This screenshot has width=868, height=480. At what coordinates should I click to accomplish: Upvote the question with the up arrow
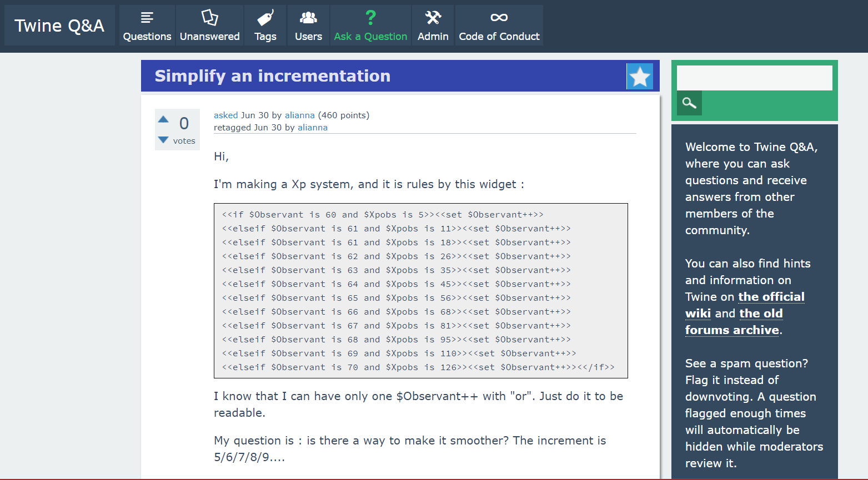coord(163,119)
